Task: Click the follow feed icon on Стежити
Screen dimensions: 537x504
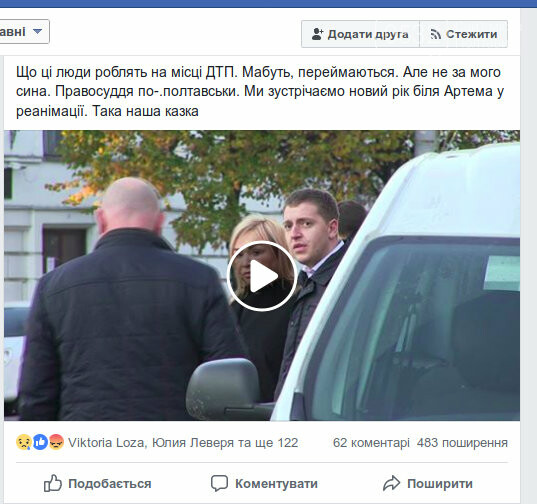Action: [x=435, y=34]
